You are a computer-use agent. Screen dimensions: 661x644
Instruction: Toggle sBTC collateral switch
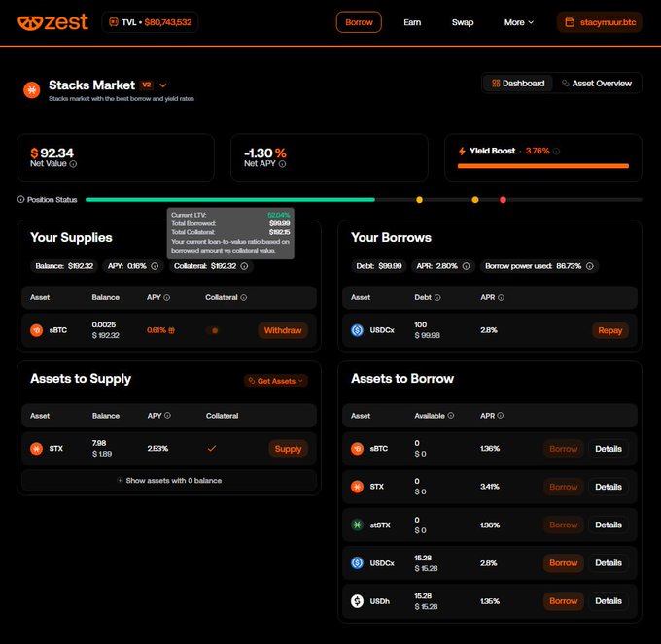pos(213,330)
